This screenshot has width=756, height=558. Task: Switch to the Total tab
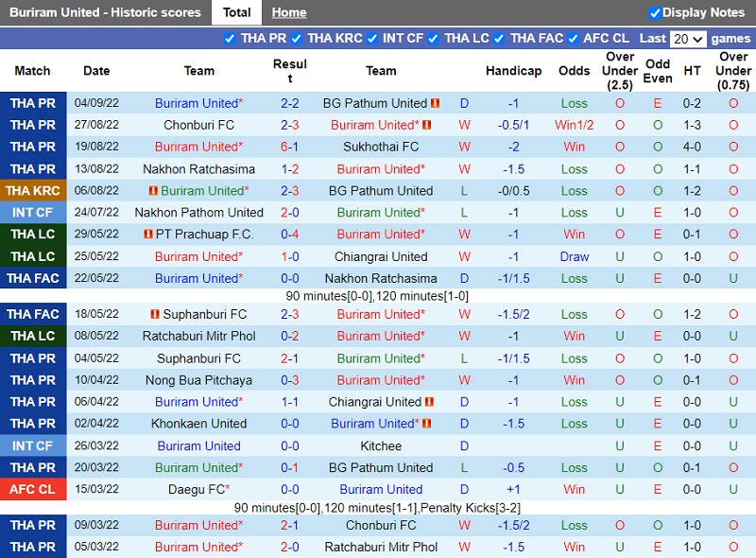click(237, 12)
